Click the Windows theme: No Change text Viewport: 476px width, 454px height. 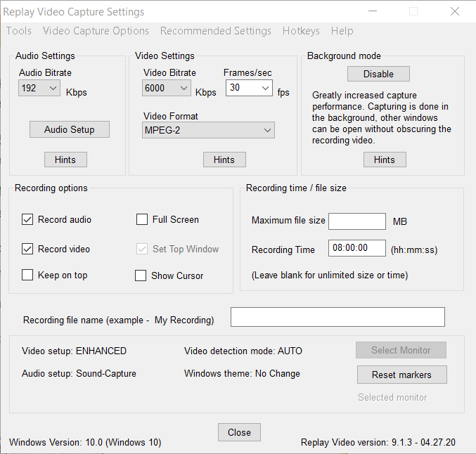coord(242,373)
